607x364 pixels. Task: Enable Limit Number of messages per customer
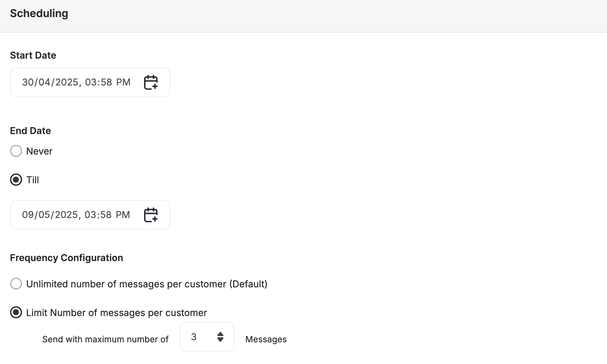pos(16,312)
